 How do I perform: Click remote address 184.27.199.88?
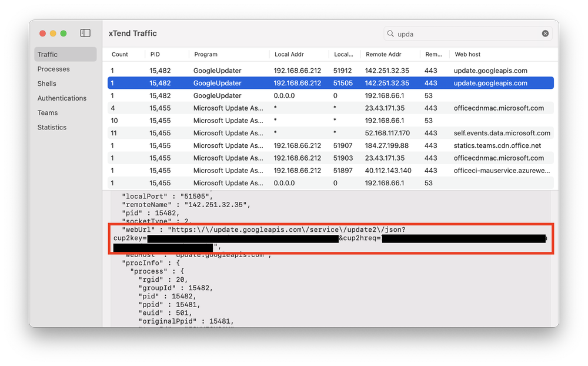click(387, 145)
